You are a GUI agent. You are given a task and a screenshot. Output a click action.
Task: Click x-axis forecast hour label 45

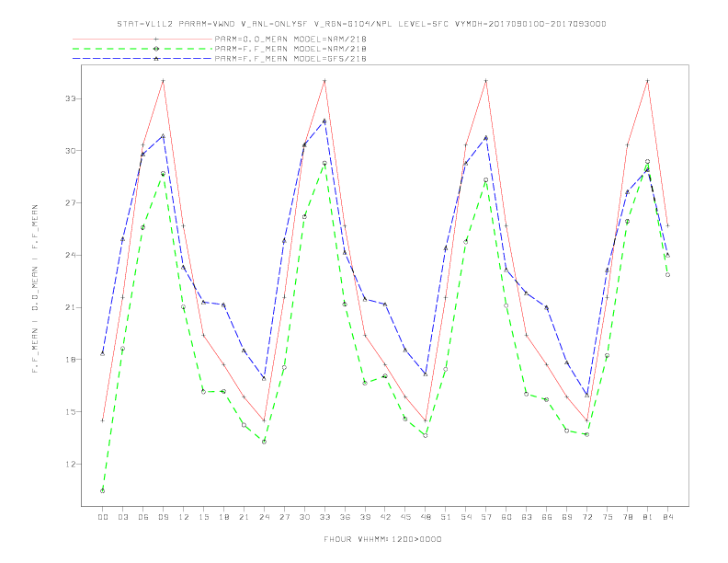[405, 517]
